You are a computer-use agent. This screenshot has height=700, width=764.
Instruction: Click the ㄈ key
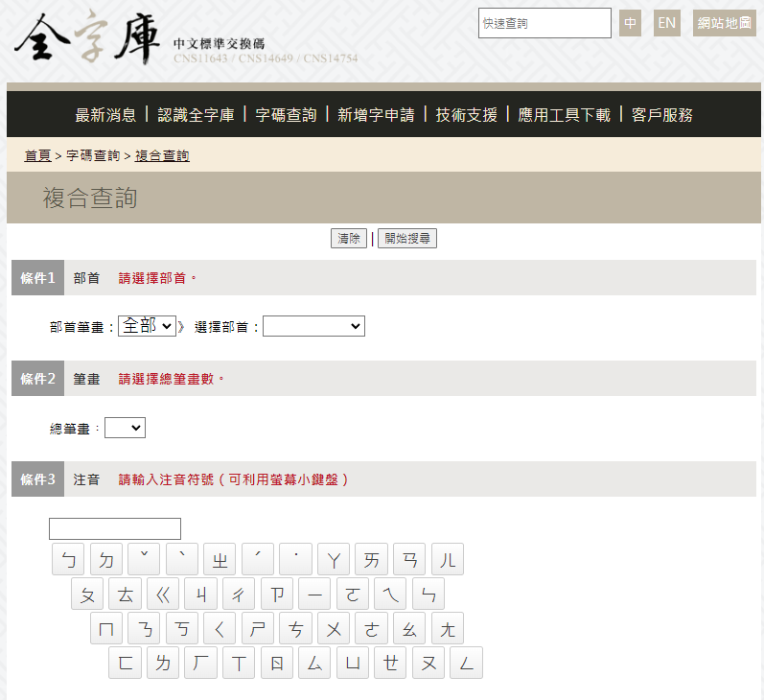126,663
